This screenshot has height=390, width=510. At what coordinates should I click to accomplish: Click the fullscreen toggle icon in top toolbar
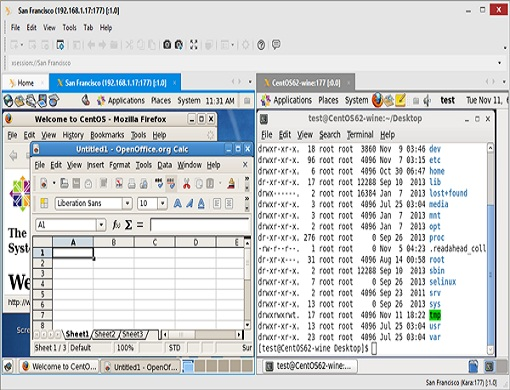point(194,45)
